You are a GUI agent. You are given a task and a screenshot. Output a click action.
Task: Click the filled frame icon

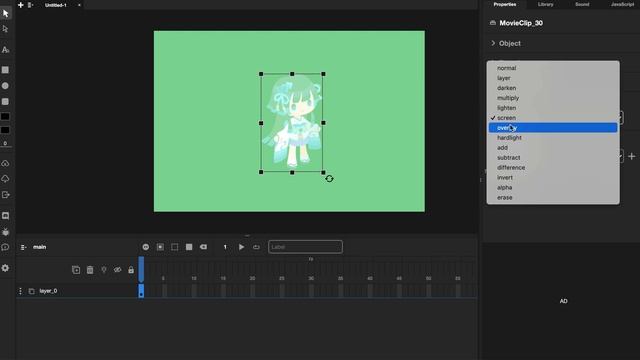click(x=189, y=247)
